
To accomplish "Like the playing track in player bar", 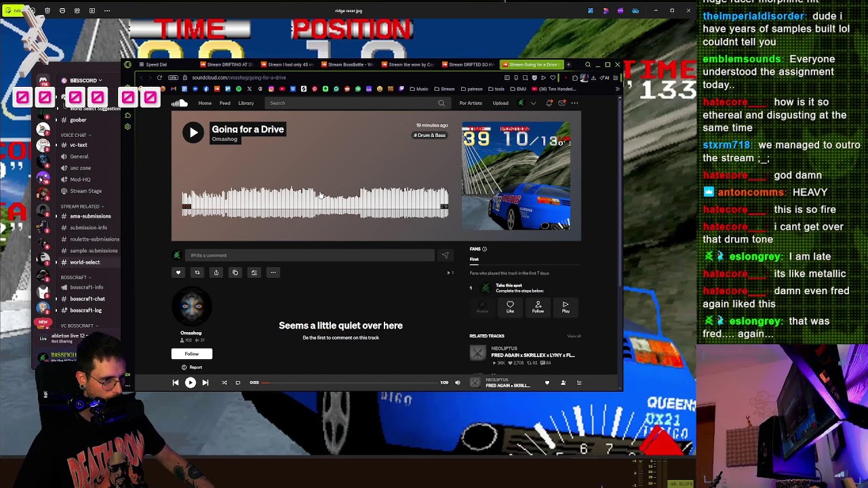I will pos(547,383).
